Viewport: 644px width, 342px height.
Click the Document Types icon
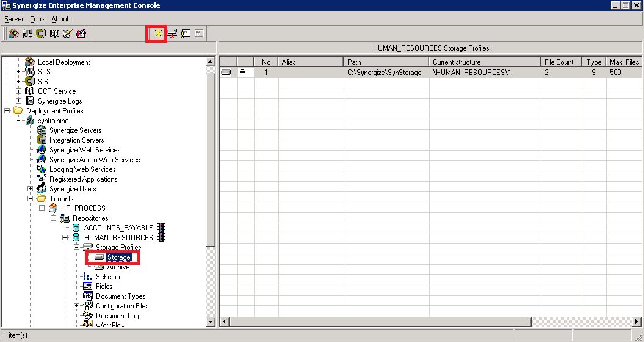(87, 296)
